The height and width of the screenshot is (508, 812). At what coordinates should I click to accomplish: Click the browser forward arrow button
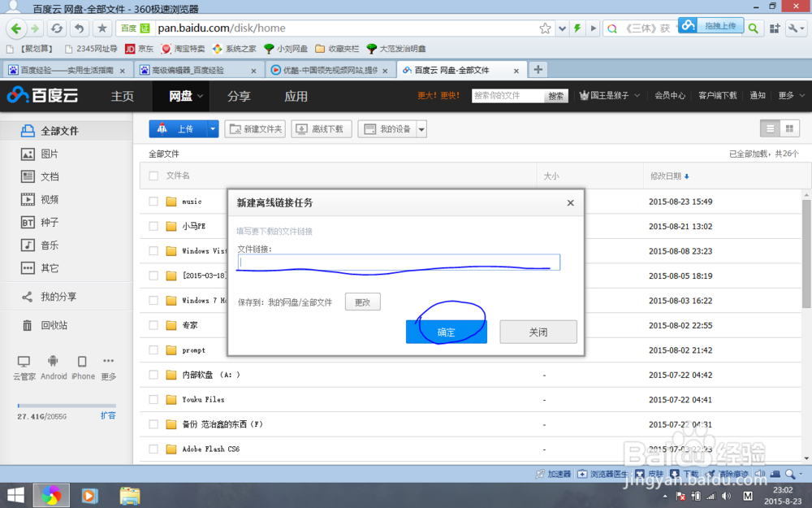coord(35,28)
